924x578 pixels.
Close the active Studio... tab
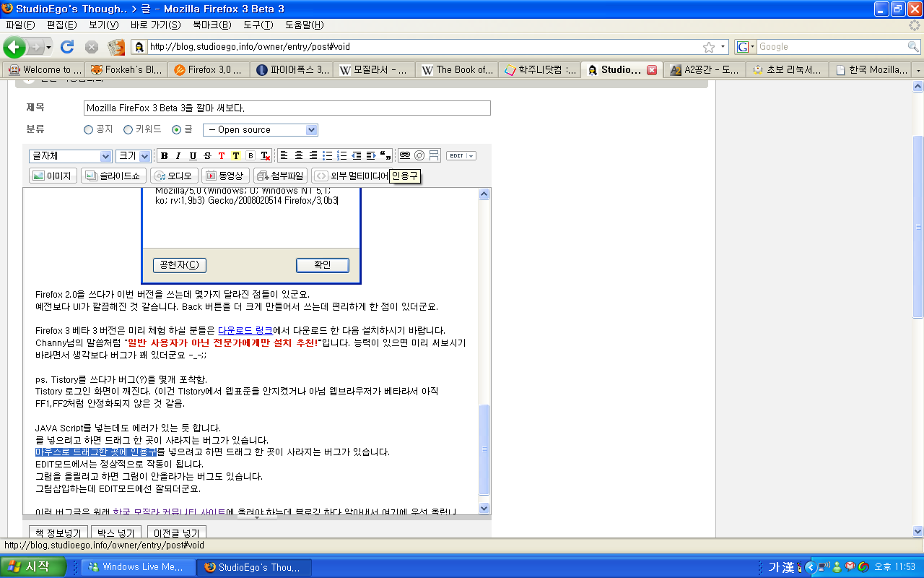click(651, 70)
